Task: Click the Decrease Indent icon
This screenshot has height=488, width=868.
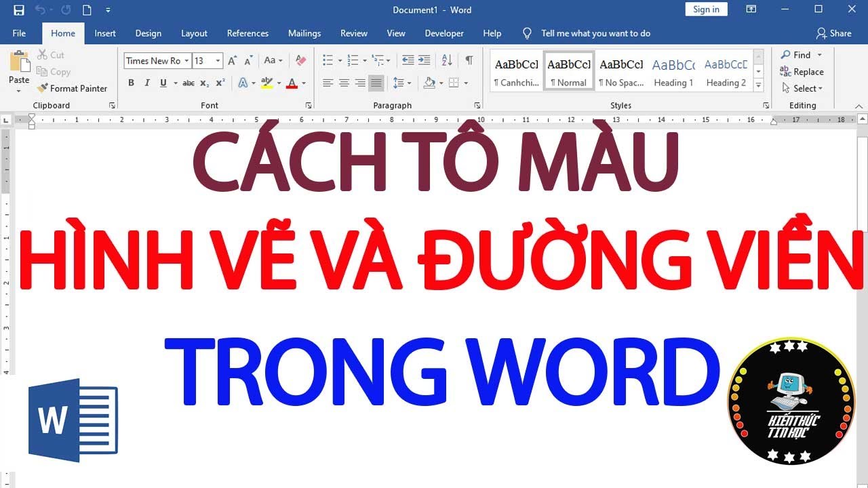Action: 408,60
